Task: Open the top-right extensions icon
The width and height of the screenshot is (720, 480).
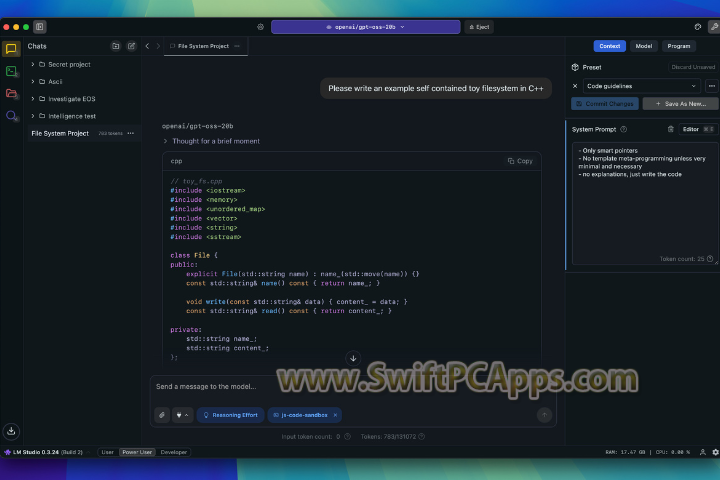Action: [698, 27]
